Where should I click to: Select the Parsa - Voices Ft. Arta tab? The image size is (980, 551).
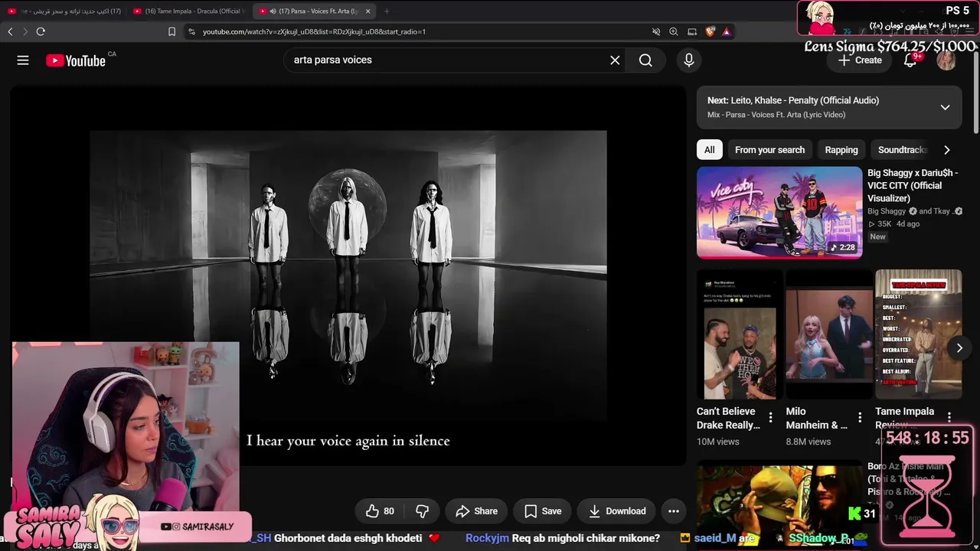pyautogui.click(x=315, y=11)
